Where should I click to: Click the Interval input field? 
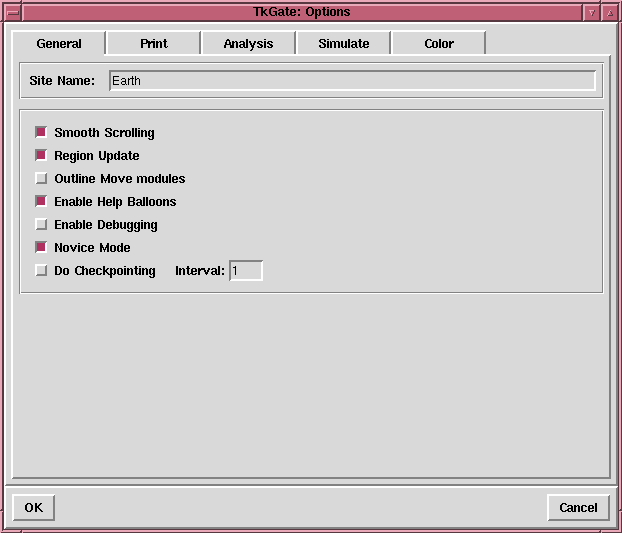point(246,270)
